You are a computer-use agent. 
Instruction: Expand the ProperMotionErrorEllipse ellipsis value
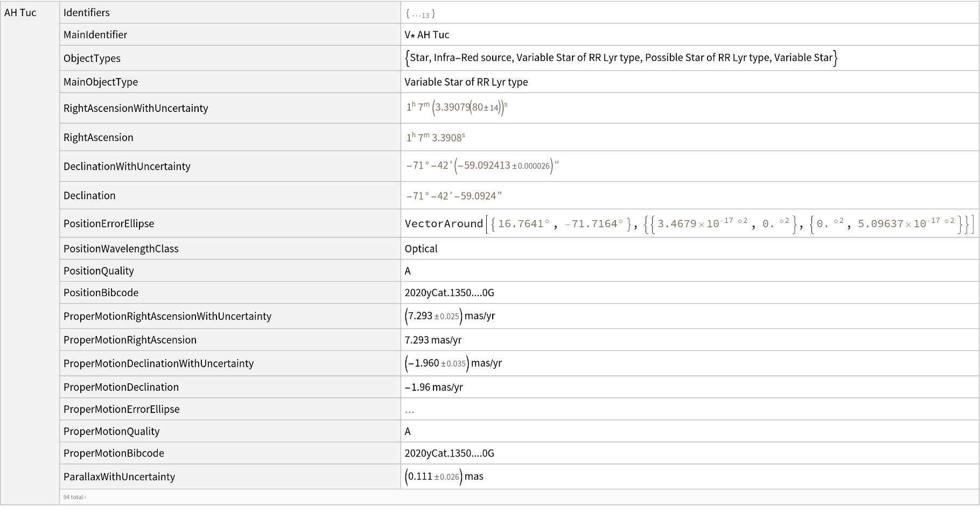pyautogui.click(x=410, y=410)
